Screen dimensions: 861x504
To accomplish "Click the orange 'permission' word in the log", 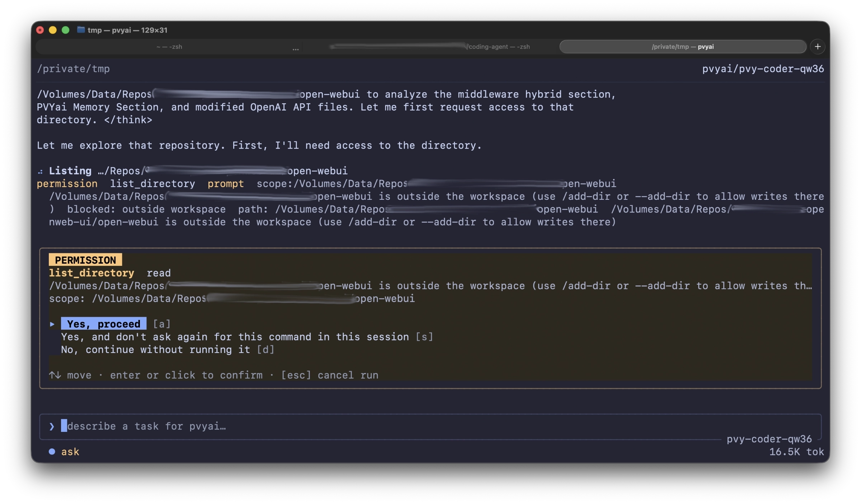I will [x=67, y=184].
